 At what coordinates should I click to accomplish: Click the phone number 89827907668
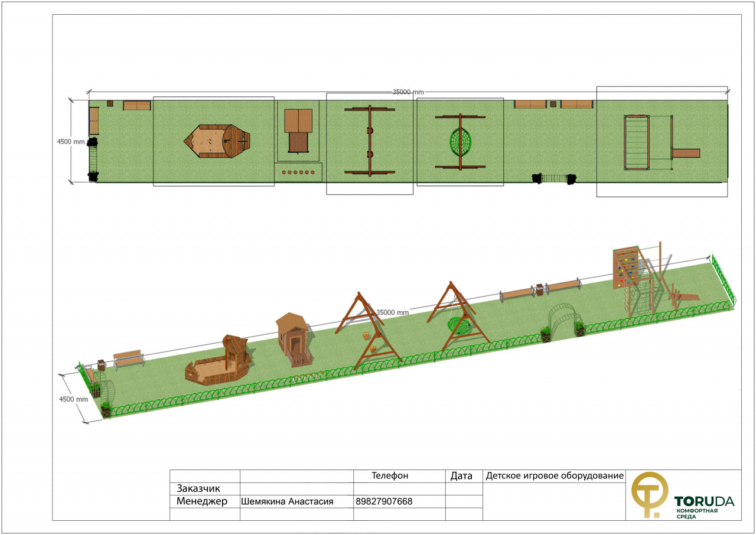click(384, 501)
